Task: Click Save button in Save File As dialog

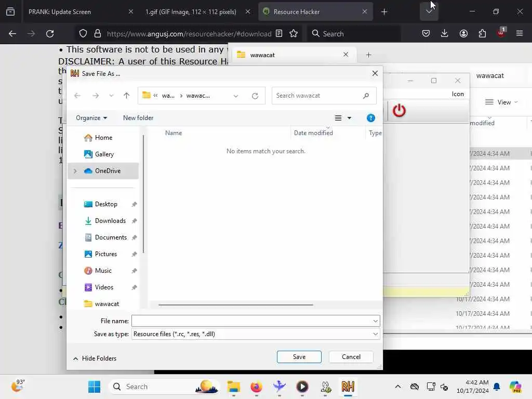Action: click(x=299, y=356)
